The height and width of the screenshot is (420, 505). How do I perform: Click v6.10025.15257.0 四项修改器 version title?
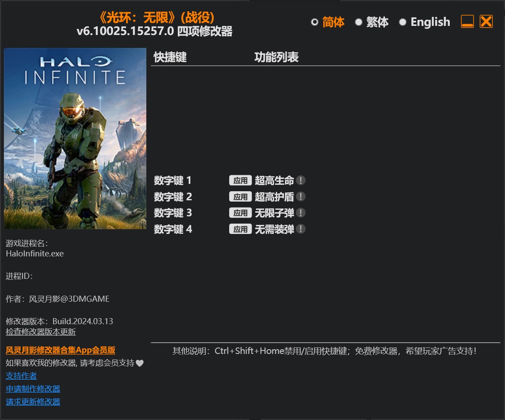[x=155, y=31]
